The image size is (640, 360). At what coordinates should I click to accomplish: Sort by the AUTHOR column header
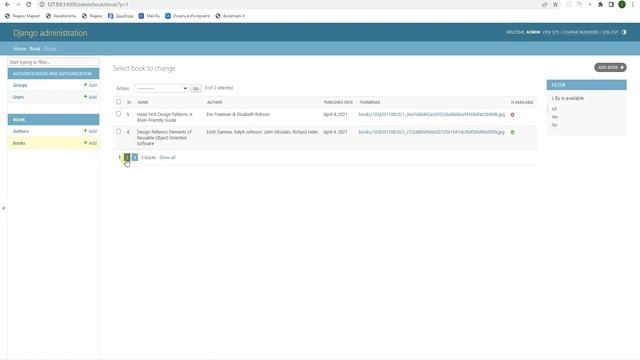click(x=215, y=102)
